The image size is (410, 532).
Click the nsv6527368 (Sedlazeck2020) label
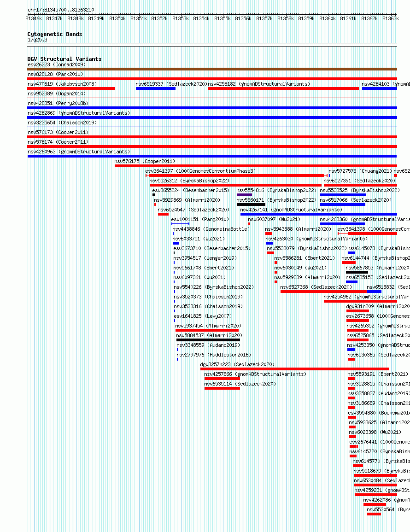coord(316,287)
